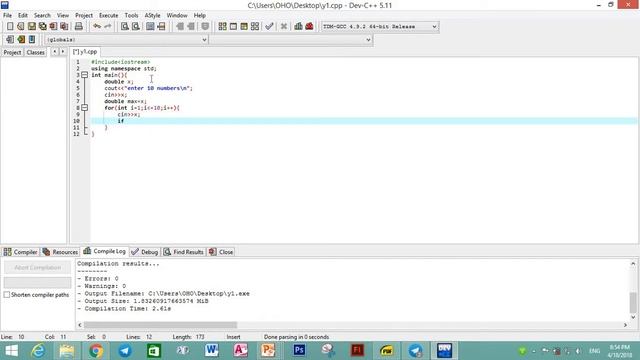The image size is (640, 360).
Task: Open Profile Analysis chart icon
Action: [x=298, y=27]
